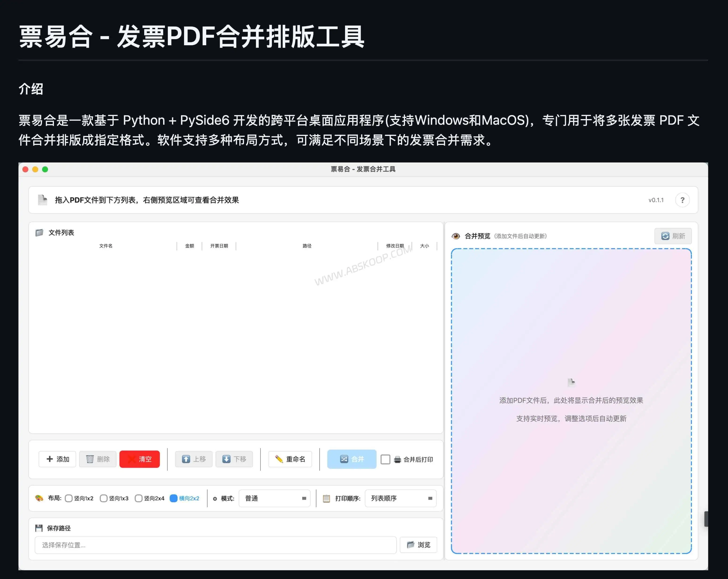Click the dark scrollbar handle at right edge
This screenshot has width=728, height=579.
[706, 519]
